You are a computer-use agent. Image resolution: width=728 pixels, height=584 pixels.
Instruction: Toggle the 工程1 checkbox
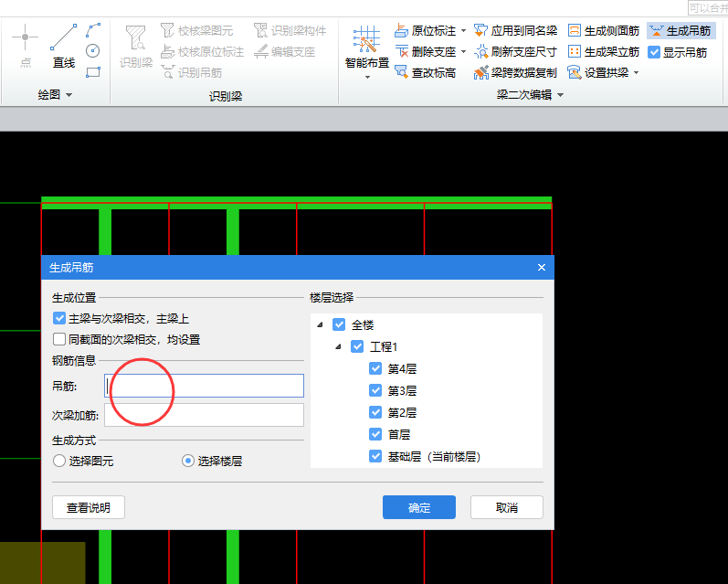pos(357,346)
